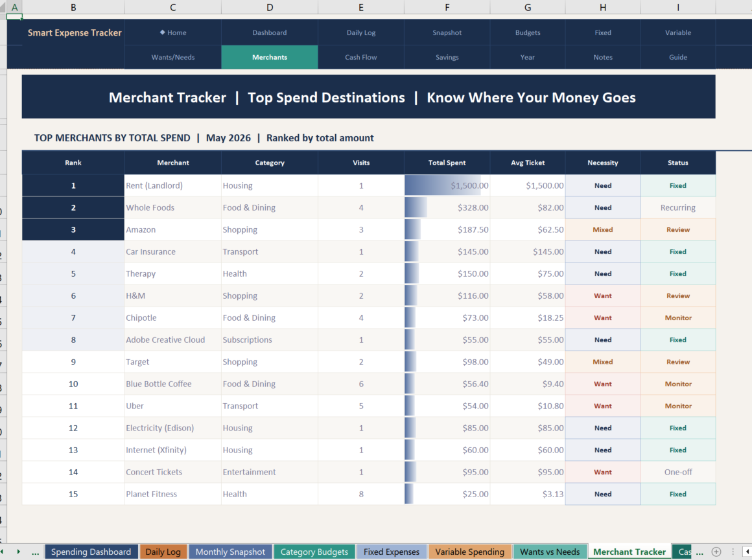Select the Planet Fitness visits count 8
752x560 pixels.
361,495
